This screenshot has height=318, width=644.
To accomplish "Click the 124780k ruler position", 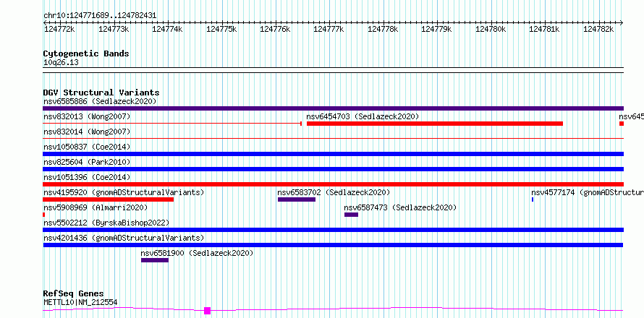I will click(x=491, y=29).
